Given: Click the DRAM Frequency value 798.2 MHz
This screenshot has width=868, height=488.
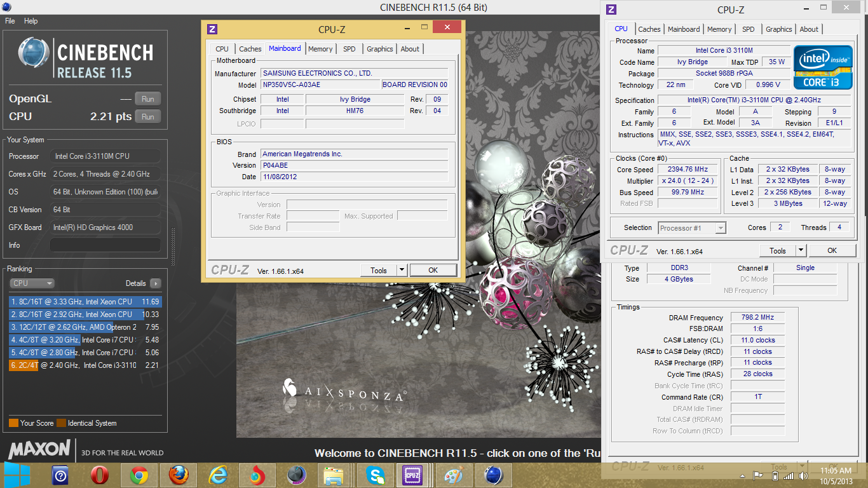Looking at the screenshot, I should coord(756,318).
